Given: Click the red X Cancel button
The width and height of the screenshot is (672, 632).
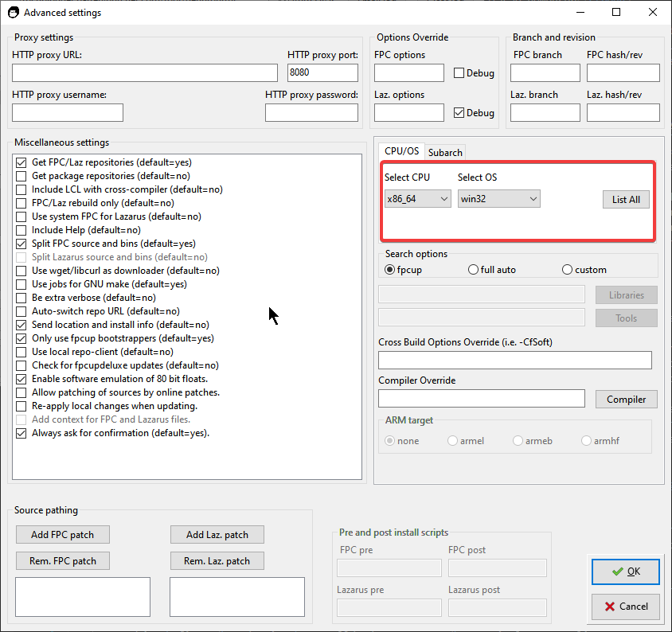Looking at the screenshot, I should pyautogui.click(x=625, y=607).
